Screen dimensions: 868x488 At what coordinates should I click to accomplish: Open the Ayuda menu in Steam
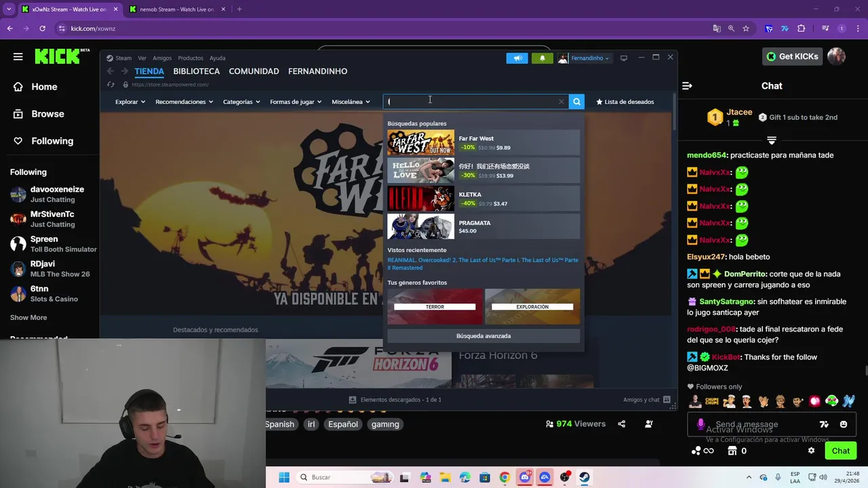tap(217, 58)
